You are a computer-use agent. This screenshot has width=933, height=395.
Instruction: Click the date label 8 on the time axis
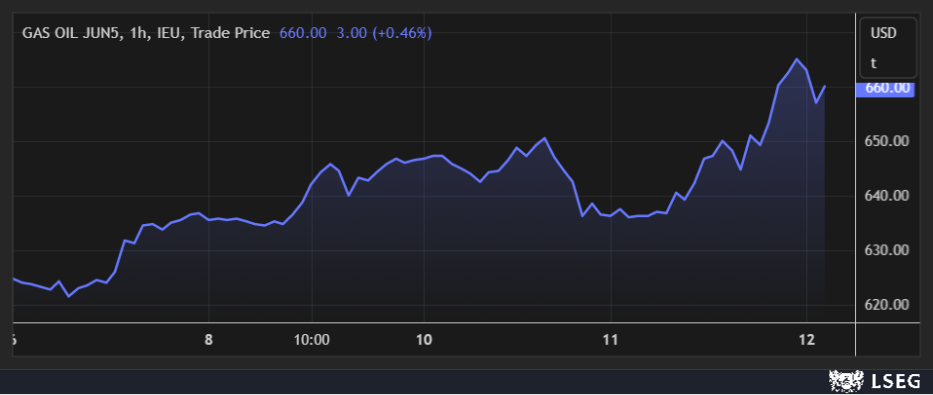[208, 341]
